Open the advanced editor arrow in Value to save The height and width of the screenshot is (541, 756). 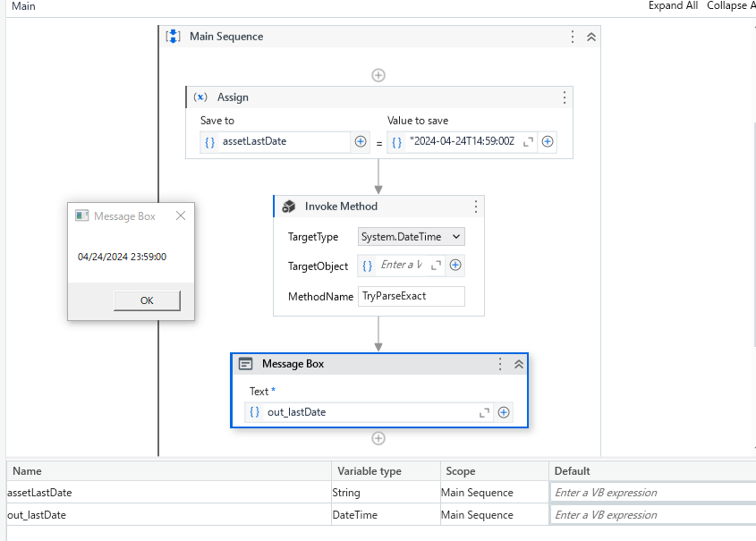tap(527, 141)
